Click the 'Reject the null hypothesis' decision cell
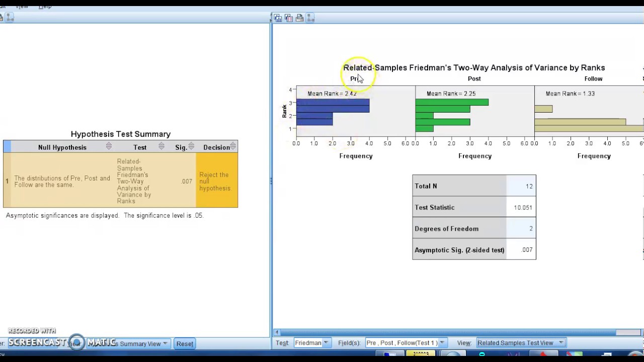The height and width of the screenshot is (362, 644). point(217,181)
